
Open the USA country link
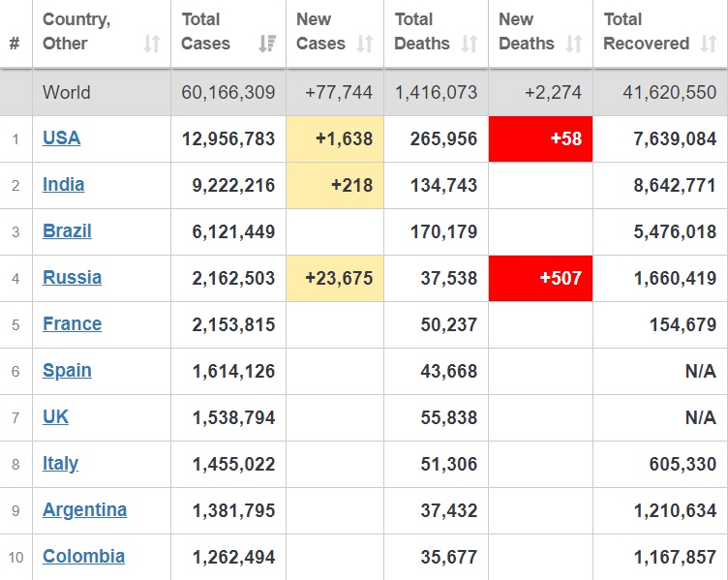click(x=61, y=138)
